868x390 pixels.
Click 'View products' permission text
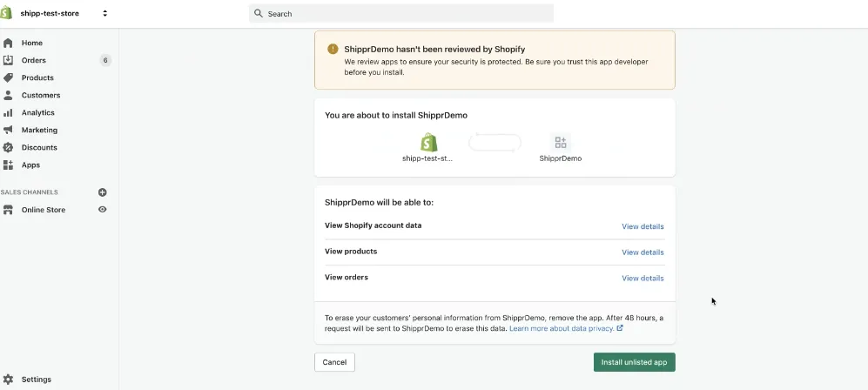click(x=351, y=251)
